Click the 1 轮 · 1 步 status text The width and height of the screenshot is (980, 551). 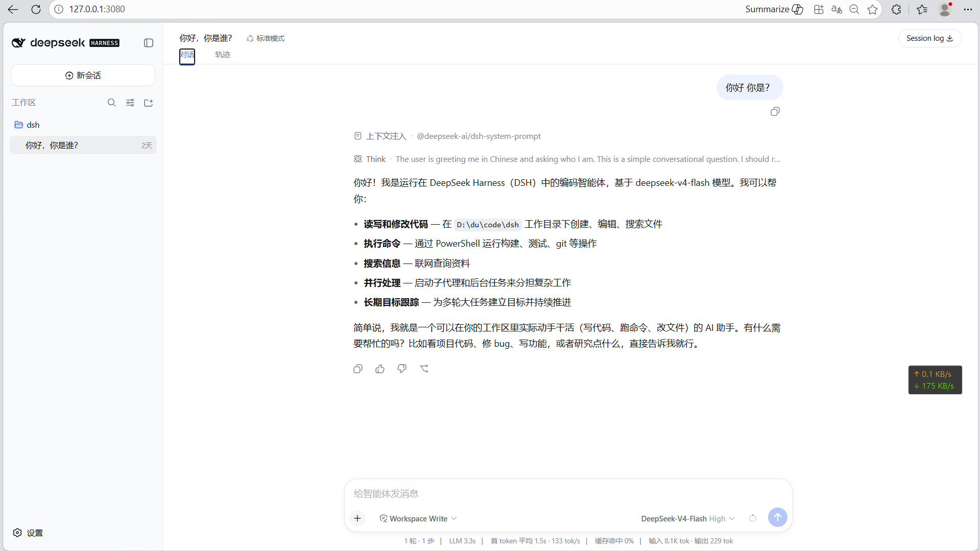(x=419, y=541)
